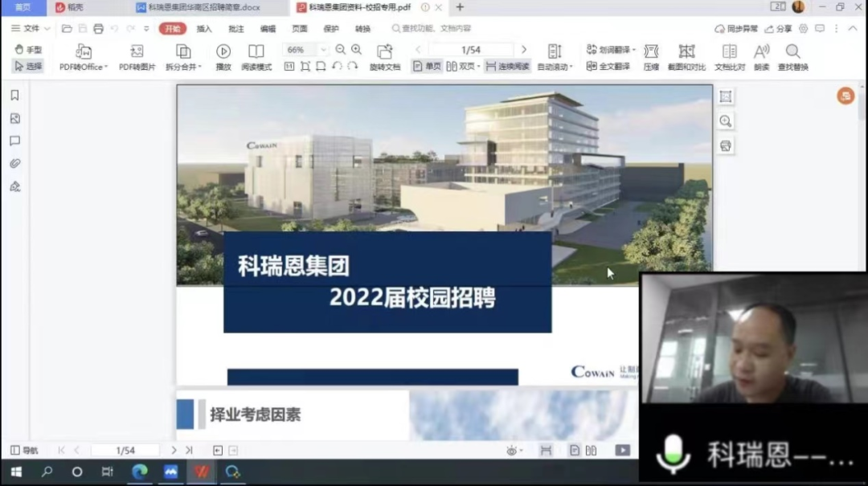This screenshot has height=486, width=868.
Task: Click the PDF转图片 export icon
Action: coord(137,52)
